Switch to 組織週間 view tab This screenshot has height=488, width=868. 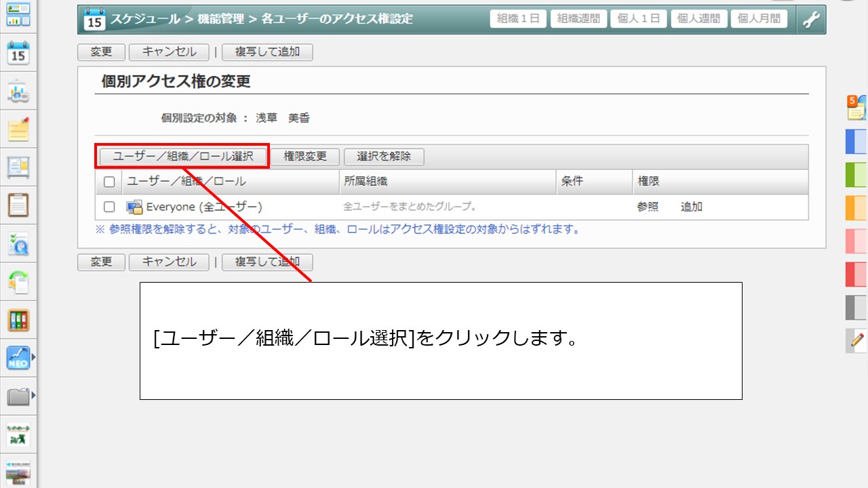tap(578, 19)
